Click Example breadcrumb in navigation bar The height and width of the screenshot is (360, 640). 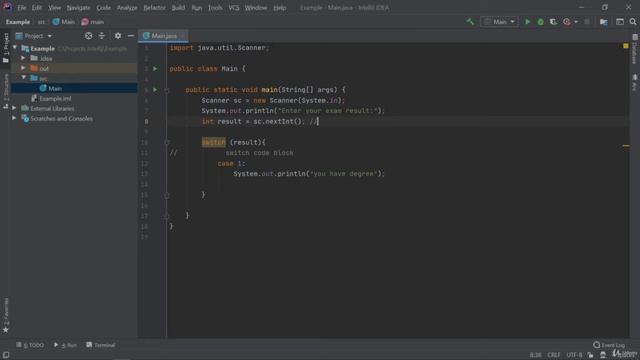click(18, 22)
